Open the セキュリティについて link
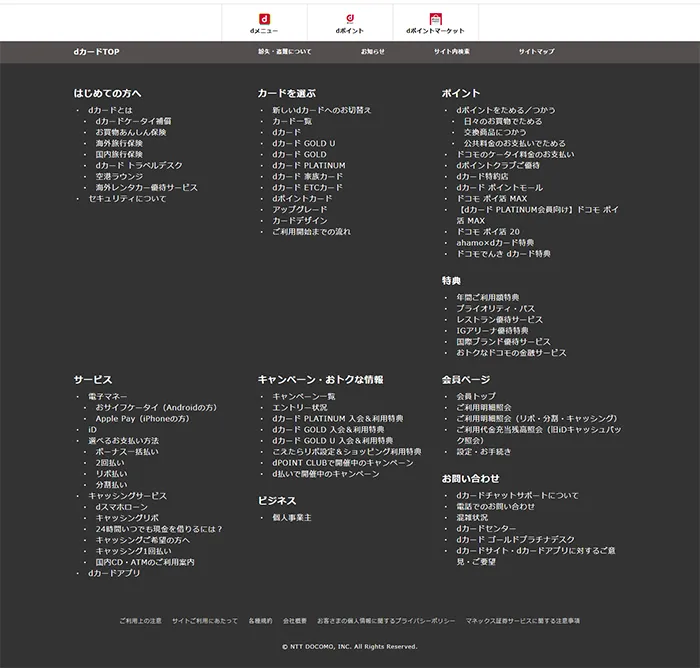Screen dimensions: 700x668 coord(127,199)
